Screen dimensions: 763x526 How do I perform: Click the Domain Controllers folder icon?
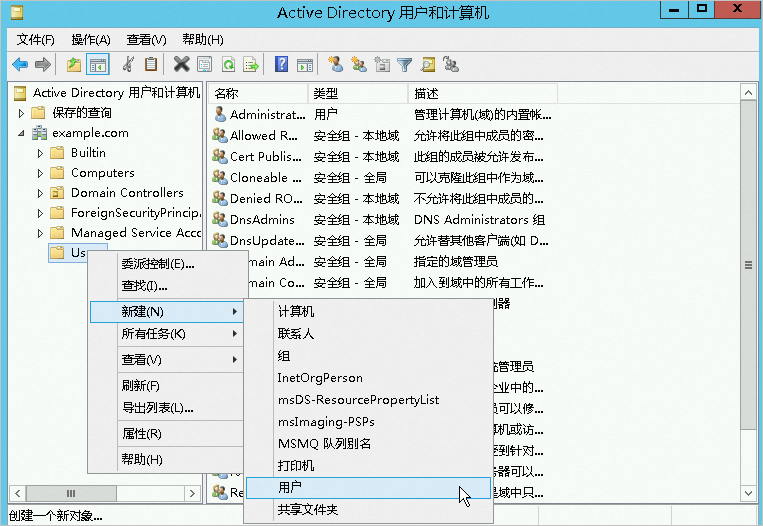coord(57,193)
